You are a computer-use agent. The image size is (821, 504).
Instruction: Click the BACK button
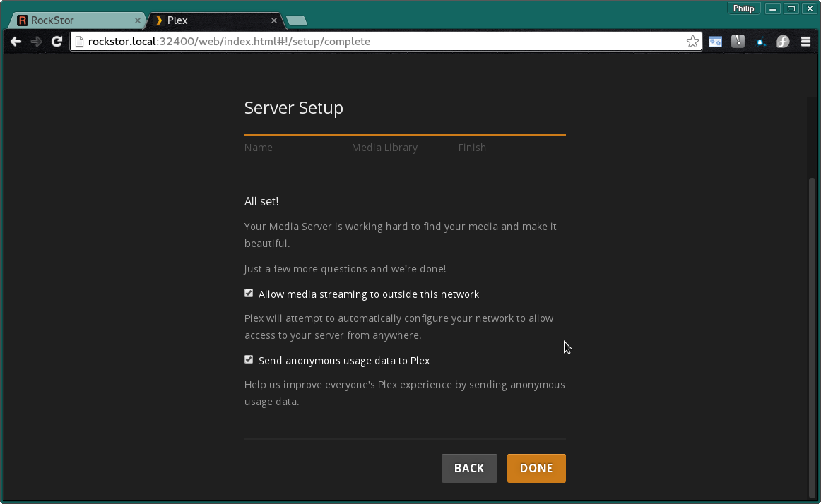tap(469, 468)
